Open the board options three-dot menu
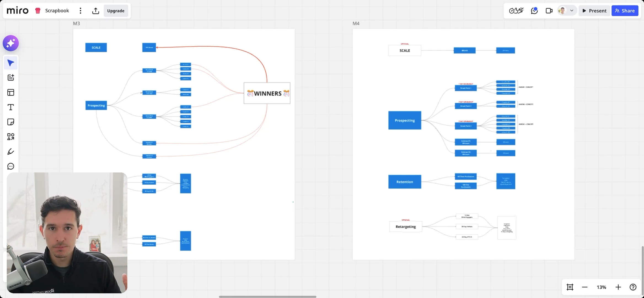This screenshot has width=644, height=298. [80, 11]
